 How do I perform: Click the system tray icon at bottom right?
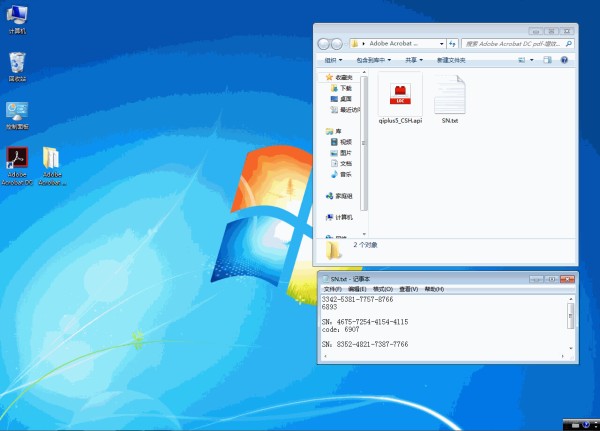tap(586, 425)
